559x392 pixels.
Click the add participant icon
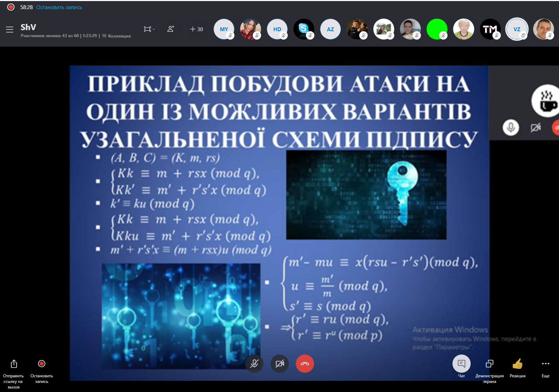click(171, 29)
